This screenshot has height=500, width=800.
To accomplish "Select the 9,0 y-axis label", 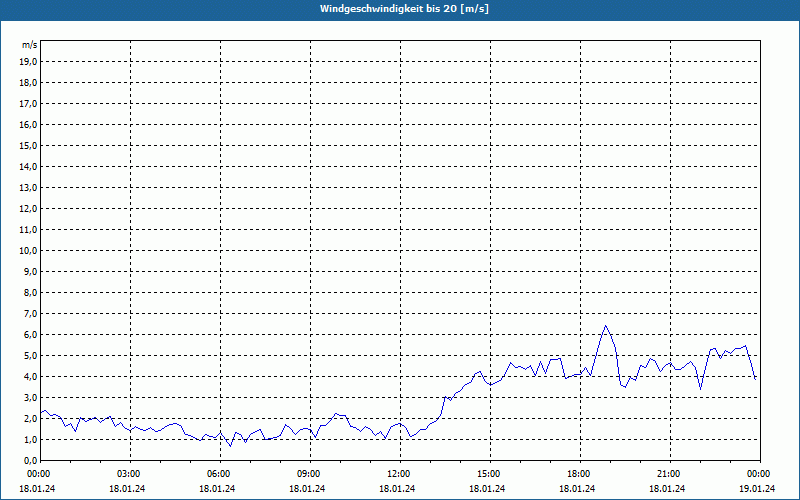I will [31, 271].
